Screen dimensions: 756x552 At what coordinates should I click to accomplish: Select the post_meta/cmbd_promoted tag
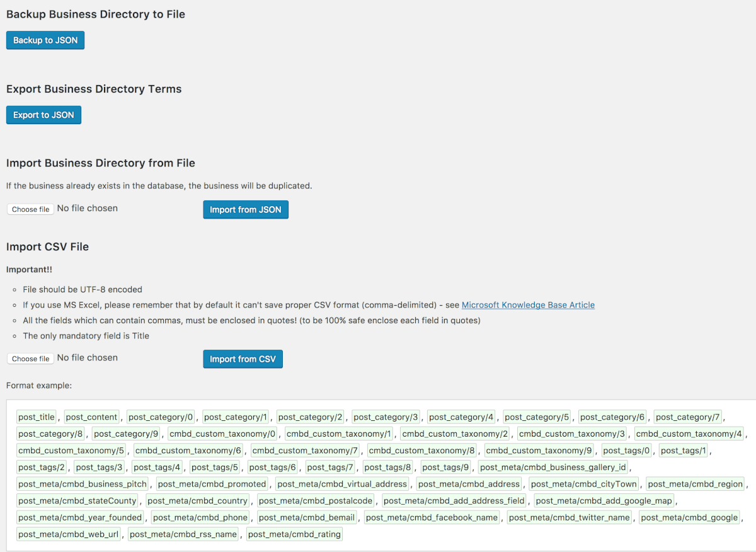pyautogui.click(x=212, y=484)
